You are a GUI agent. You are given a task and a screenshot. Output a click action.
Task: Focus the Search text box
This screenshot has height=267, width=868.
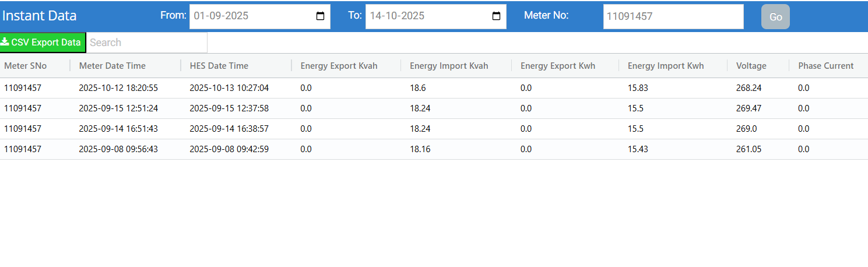click(x=147, y=43)
